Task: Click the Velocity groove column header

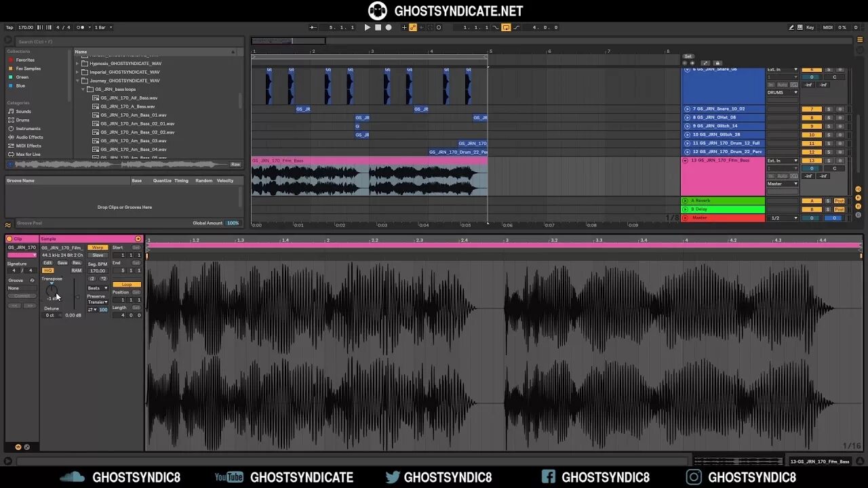Action: coord(225,181)
